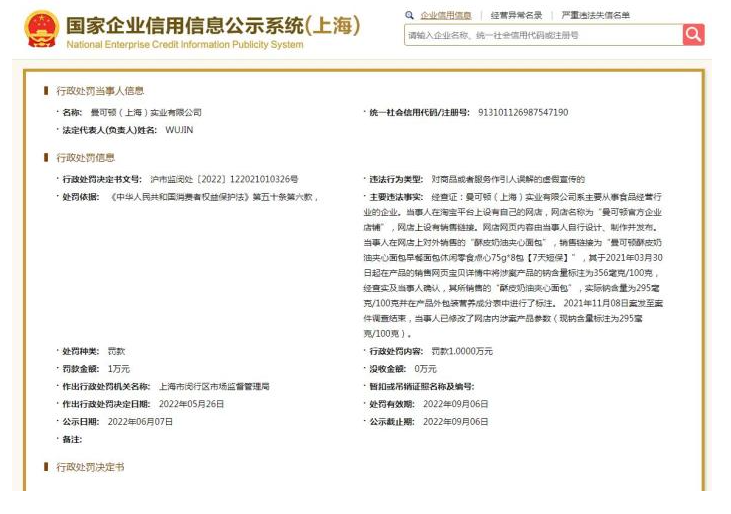Screen dimensions: 731x514
Task: Click the 暂扣或吊销证照名称及编号 label
Action: tap(421, 386)
